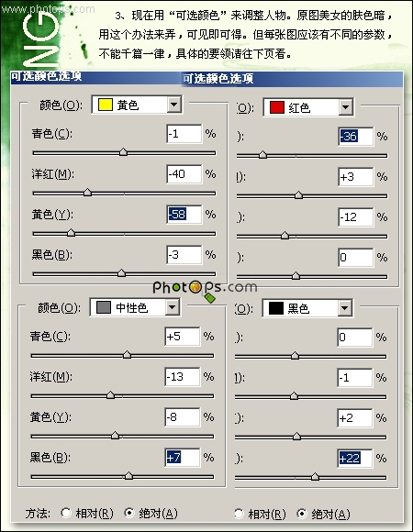413x532 pixels.
Task: Choose the right panel 相对(R) radio option
Action: (239, 514)
